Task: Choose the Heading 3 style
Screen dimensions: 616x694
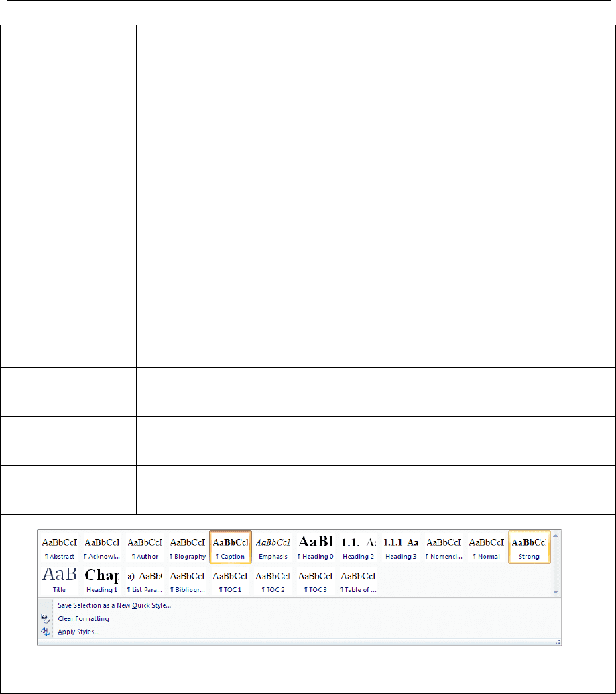Action: [401, 547]
